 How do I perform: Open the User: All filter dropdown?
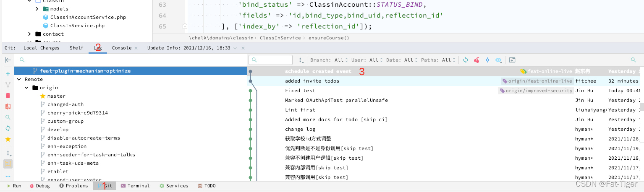[x=367, y=60]
